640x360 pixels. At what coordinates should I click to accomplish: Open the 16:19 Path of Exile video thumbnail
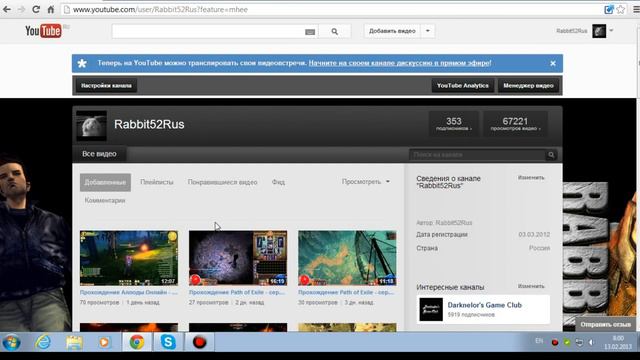coord(238,258)
